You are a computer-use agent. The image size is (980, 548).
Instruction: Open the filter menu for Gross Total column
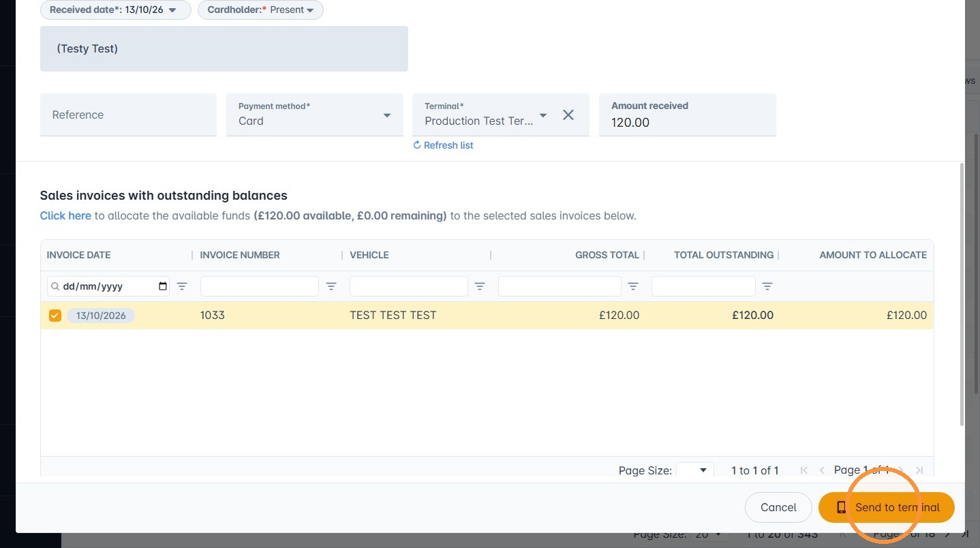(633, 286)
